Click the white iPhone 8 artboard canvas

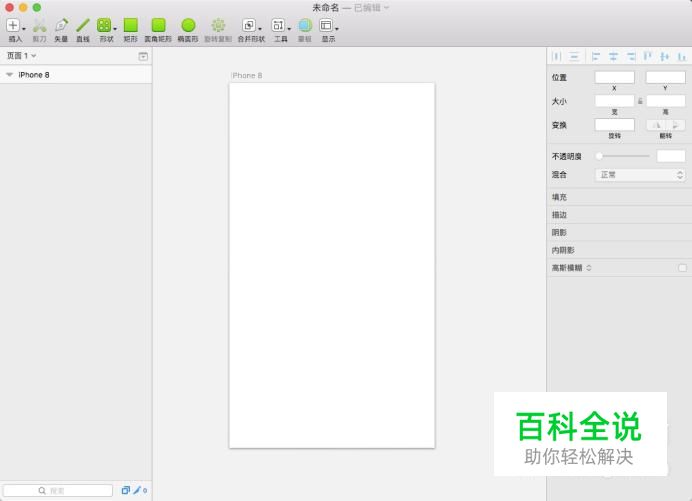332,265
